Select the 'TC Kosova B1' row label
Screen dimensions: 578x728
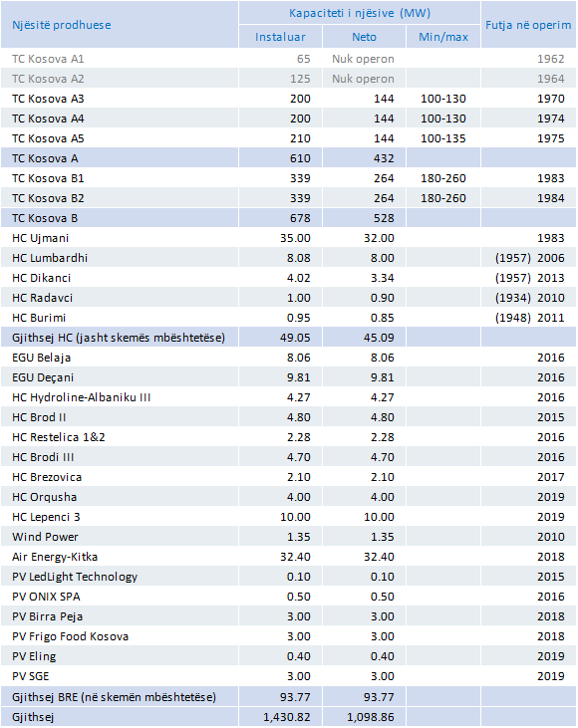point(48,178)
